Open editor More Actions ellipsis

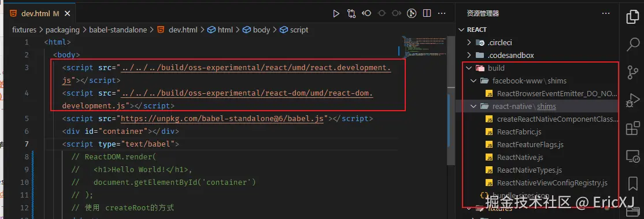[x=442, y=13]
